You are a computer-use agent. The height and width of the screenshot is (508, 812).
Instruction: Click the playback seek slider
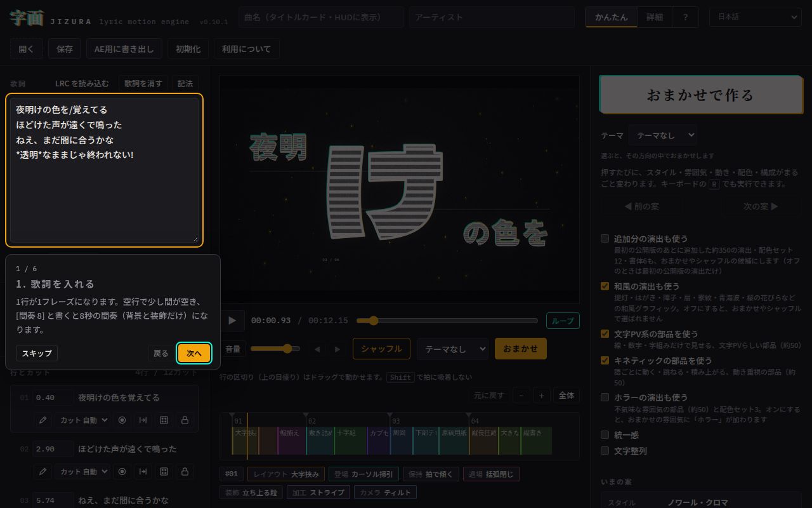[447, 321]
